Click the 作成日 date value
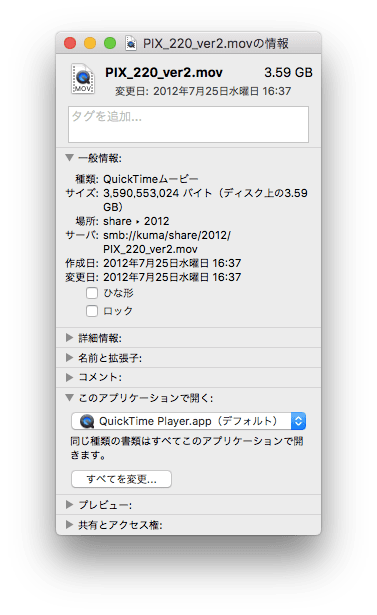The width and height of the screenshot is (377, 615). point(172,263)
